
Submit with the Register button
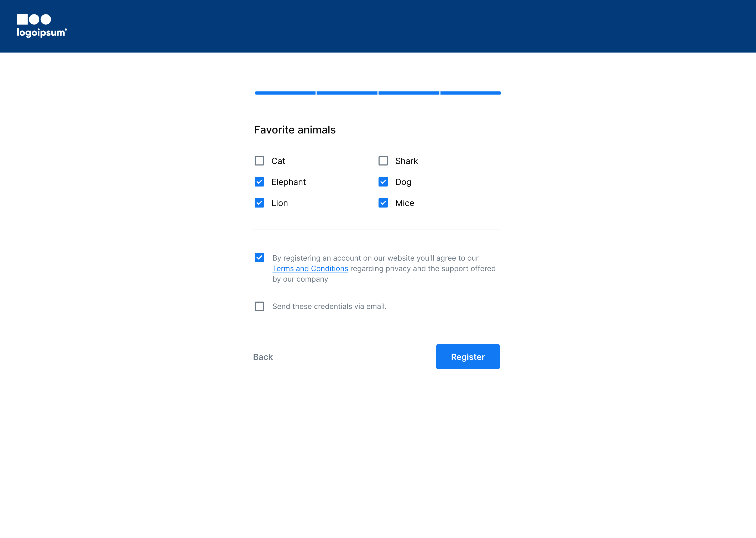pos(468,357)
